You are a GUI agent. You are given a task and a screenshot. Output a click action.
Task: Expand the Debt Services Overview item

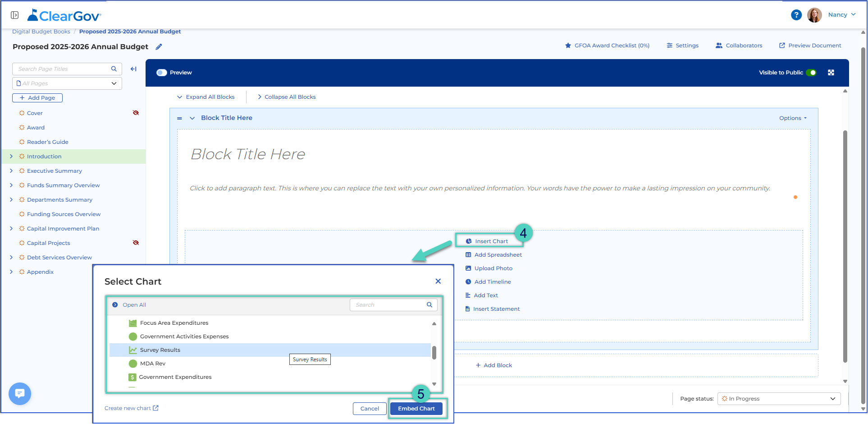(x=11, y=258)
